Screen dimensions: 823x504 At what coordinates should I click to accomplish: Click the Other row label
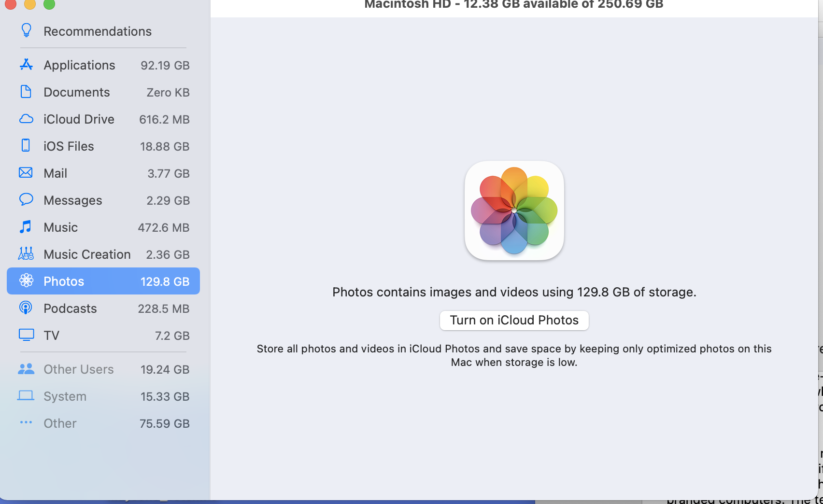[60, 423]
